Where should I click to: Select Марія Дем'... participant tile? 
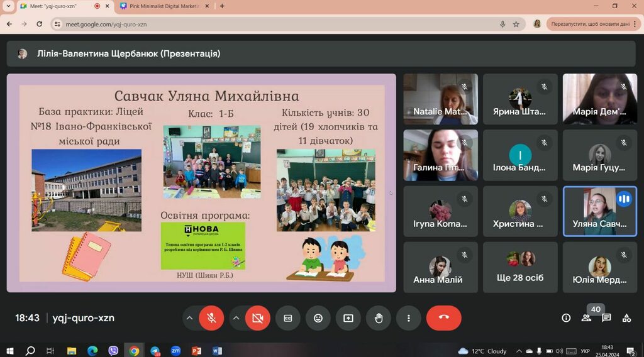pos(599,99)
